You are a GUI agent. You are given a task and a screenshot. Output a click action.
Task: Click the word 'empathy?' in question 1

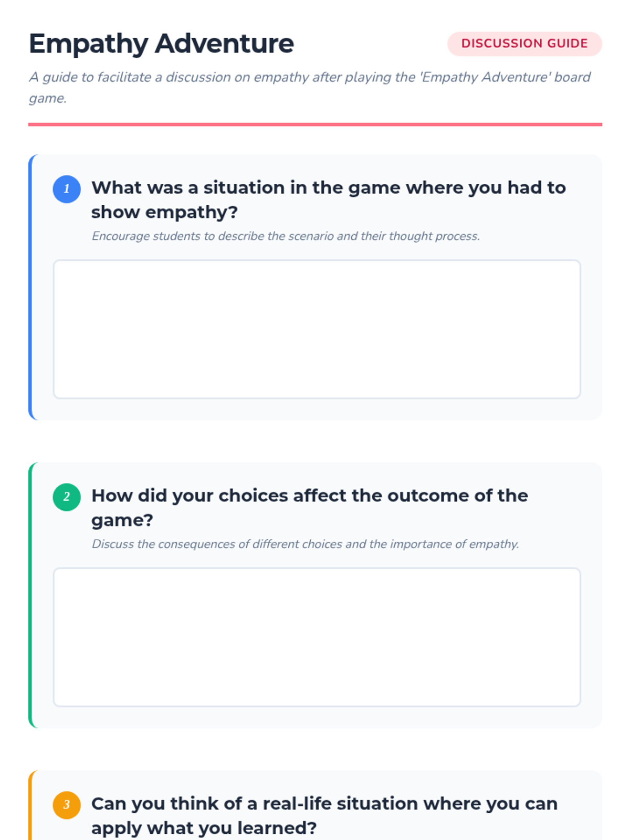click(x=191, y=212)
